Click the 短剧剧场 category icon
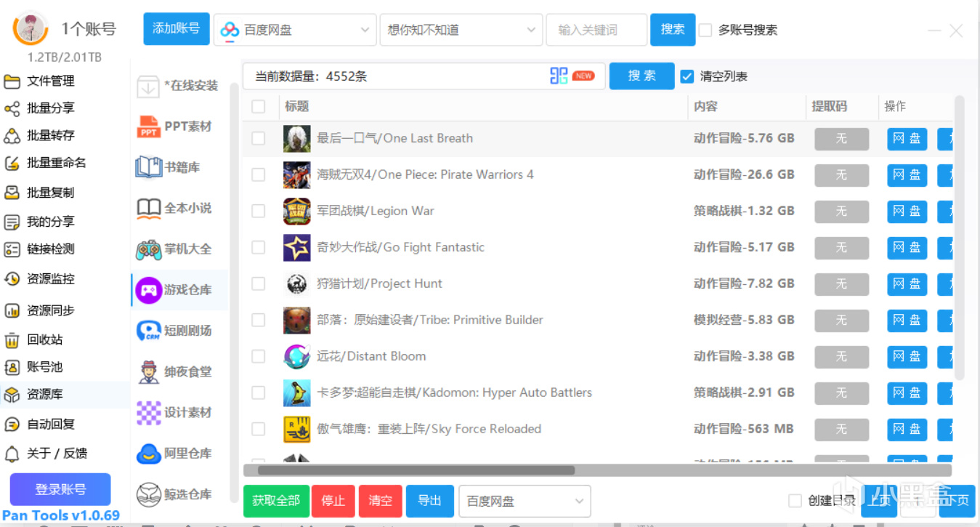This screenshot has height=527, width=980. 148,331
